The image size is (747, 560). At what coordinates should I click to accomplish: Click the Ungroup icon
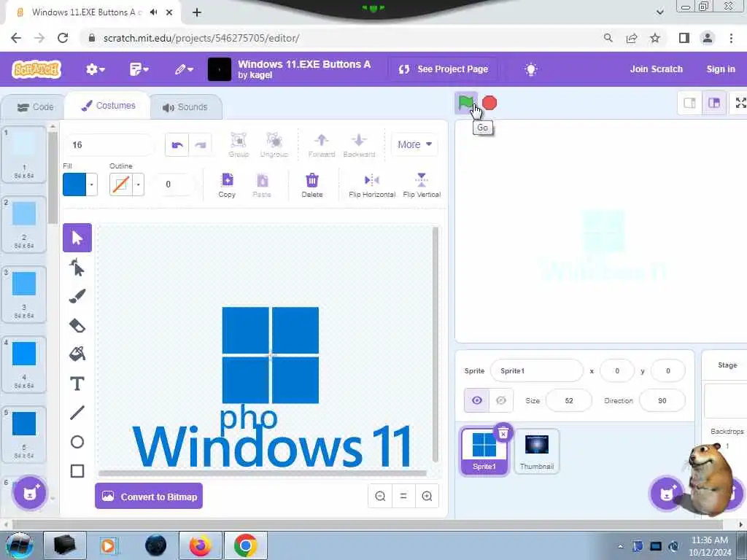pyautogui.click(x=274, y=145)
